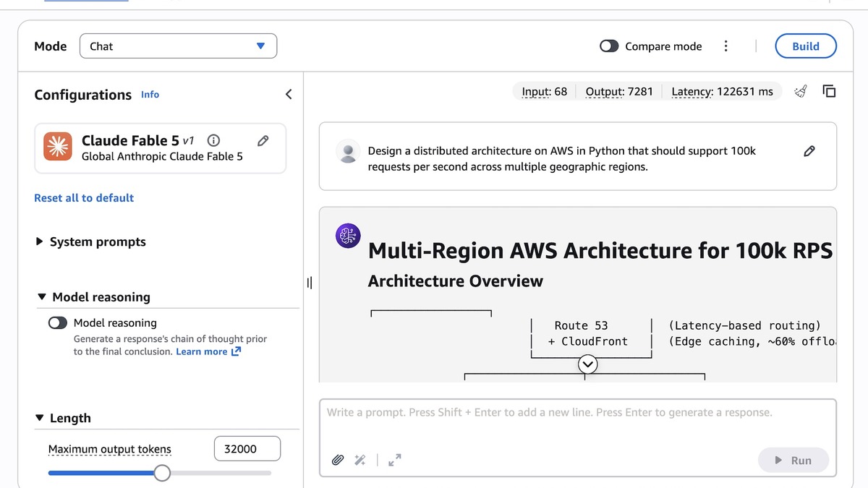
Task: Click the Claude Fable 5 model icon
Action: 58,146
